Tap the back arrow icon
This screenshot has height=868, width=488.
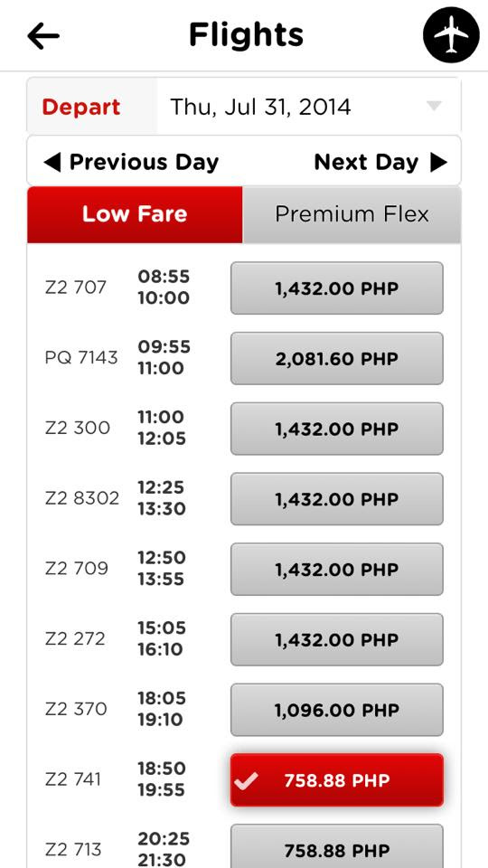[x=43, y=36]
